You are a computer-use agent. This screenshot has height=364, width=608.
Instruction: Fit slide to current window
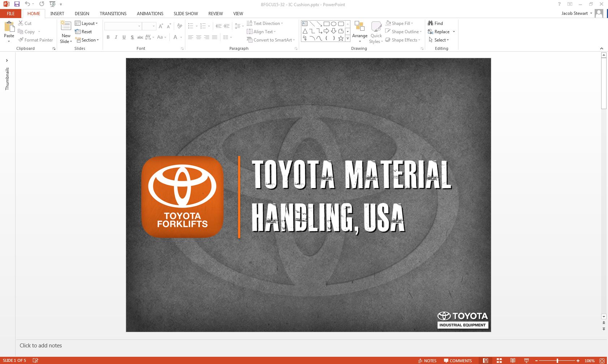click(x=602, y=360)
